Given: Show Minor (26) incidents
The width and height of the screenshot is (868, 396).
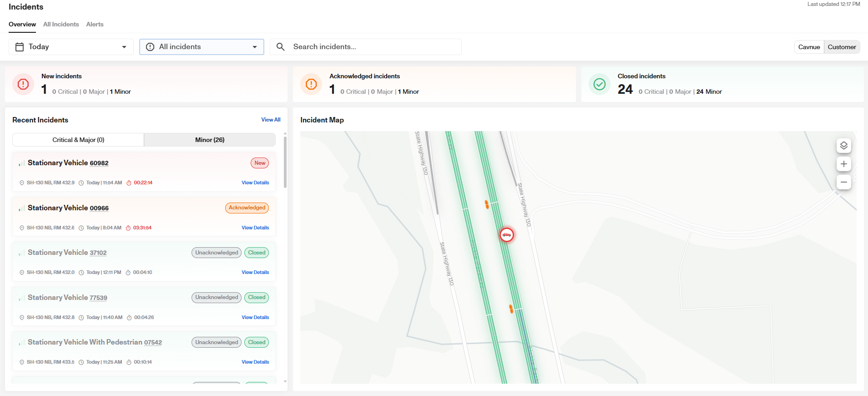Looking at the screenshot, I should 210,140.
